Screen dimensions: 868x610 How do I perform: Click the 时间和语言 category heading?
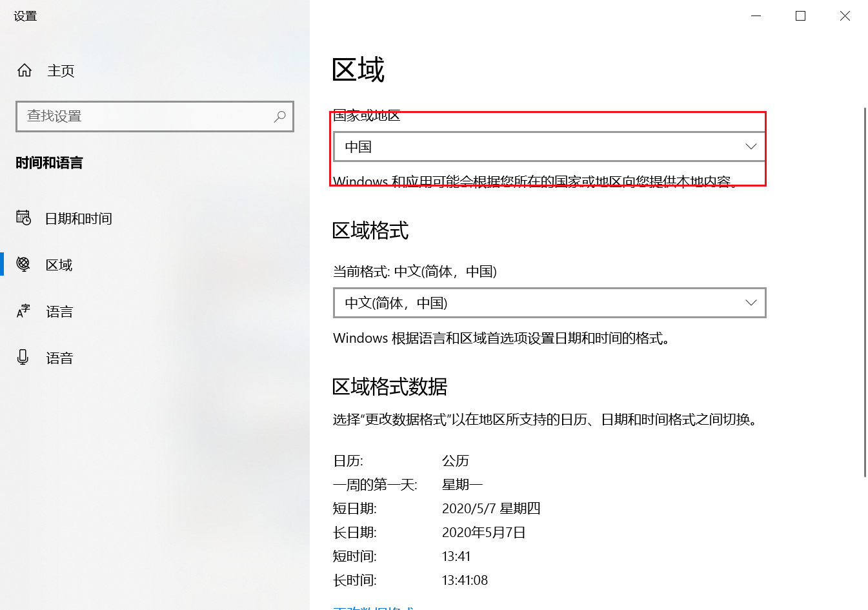(x=49, y=163)
